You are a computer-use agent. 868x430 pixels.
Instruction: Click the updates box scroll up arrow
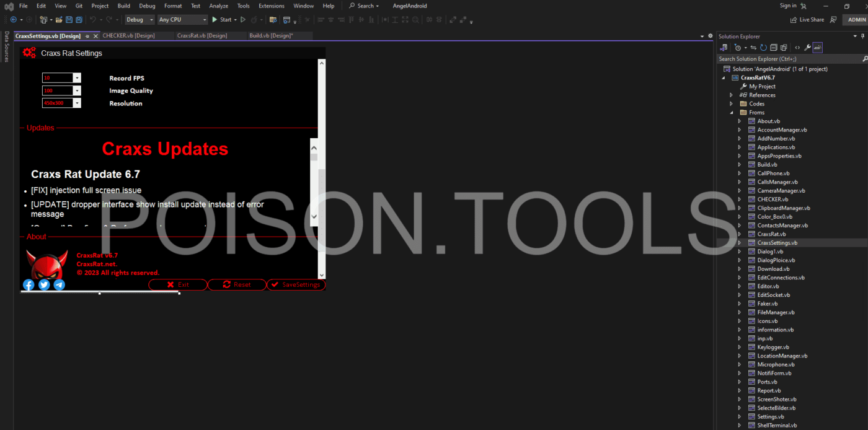(314, 147)
